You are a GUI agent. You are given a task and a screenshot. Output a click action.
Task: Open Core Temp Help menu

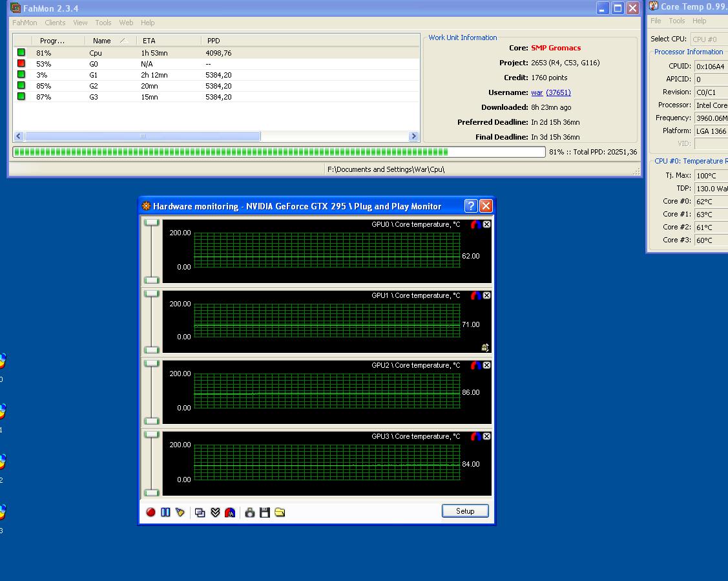pyautogui.click(x=699, y=21)
